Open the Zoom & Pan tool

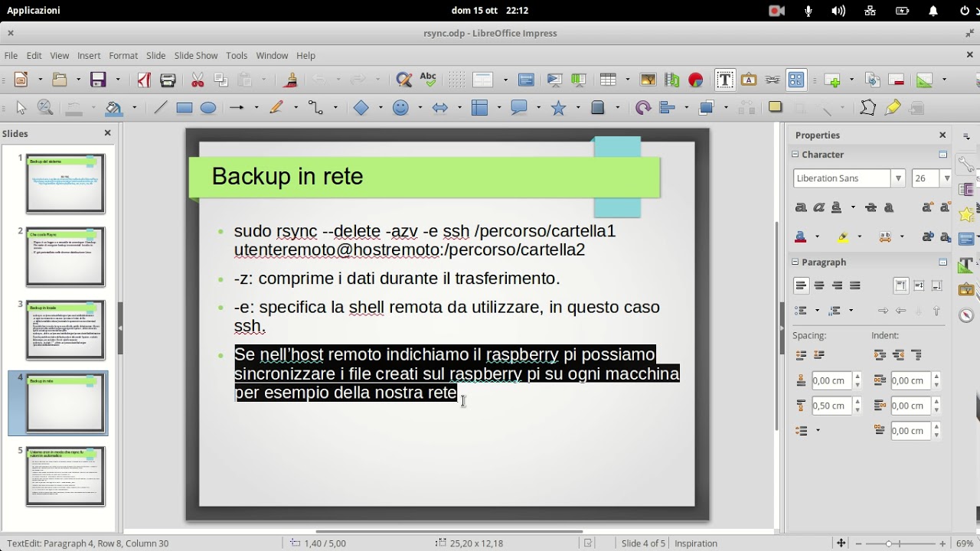[45, 108]
